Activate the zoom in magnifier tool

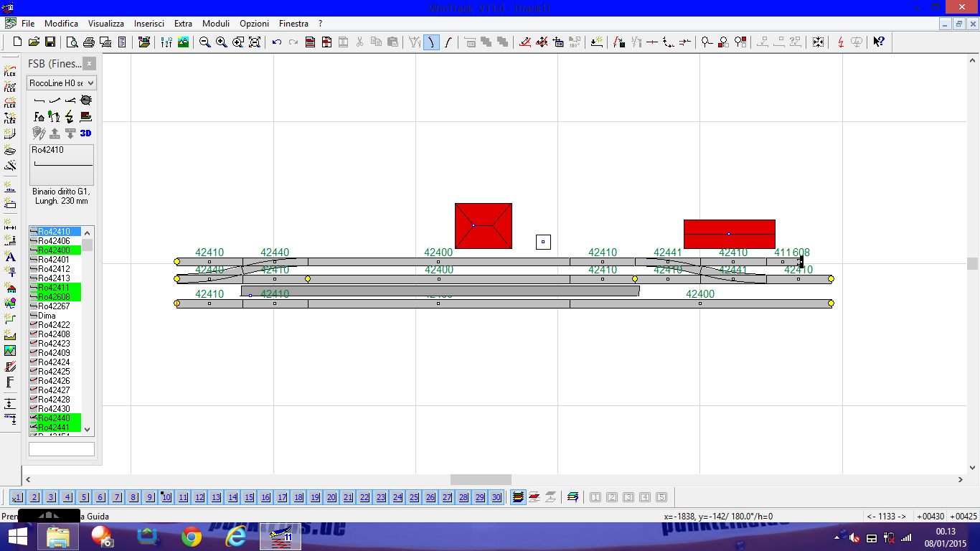point(220,42)
